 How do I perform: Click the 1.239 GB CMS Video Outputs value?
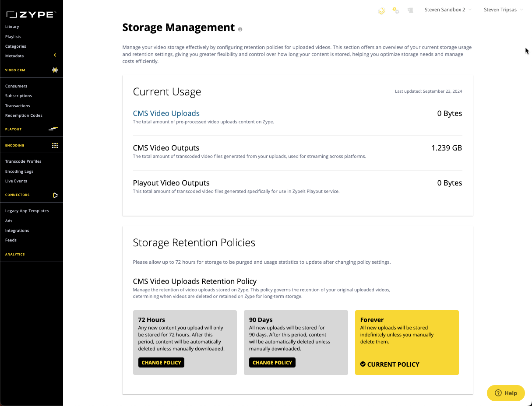pyautogui.click(x=447, y=148)
